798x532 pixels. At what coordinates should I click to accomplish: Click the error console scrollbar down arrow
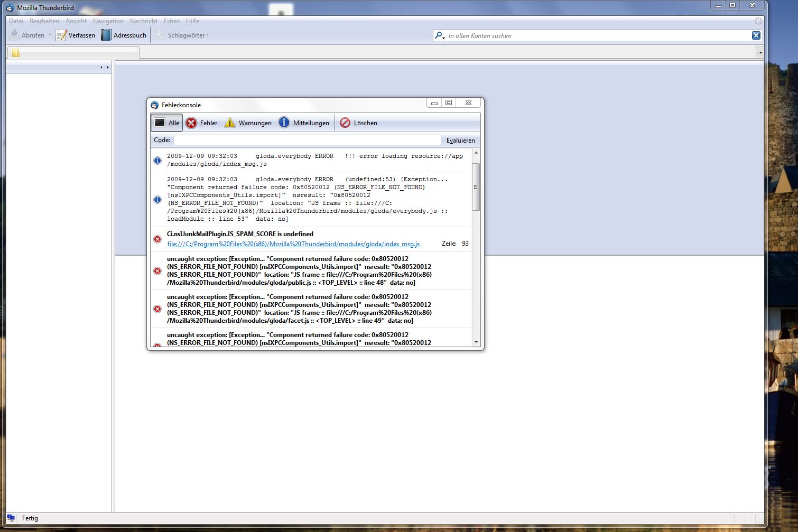[476, 342]
